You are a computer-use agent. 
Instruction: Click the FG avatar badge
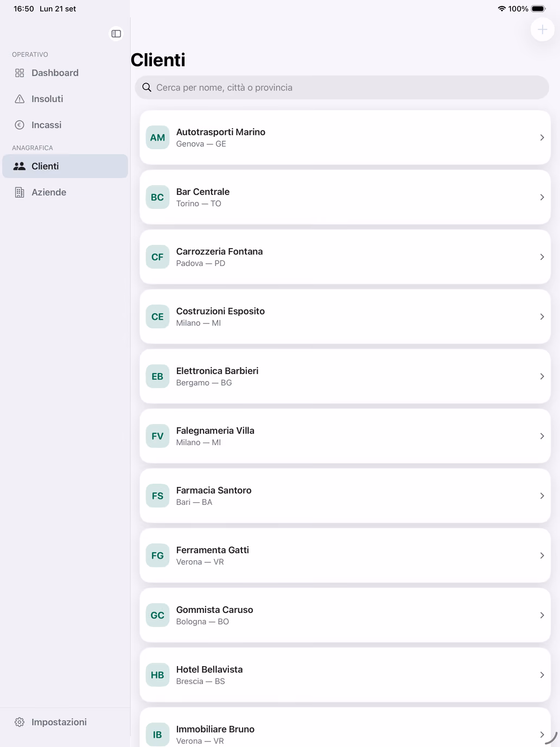coord(157,555)
